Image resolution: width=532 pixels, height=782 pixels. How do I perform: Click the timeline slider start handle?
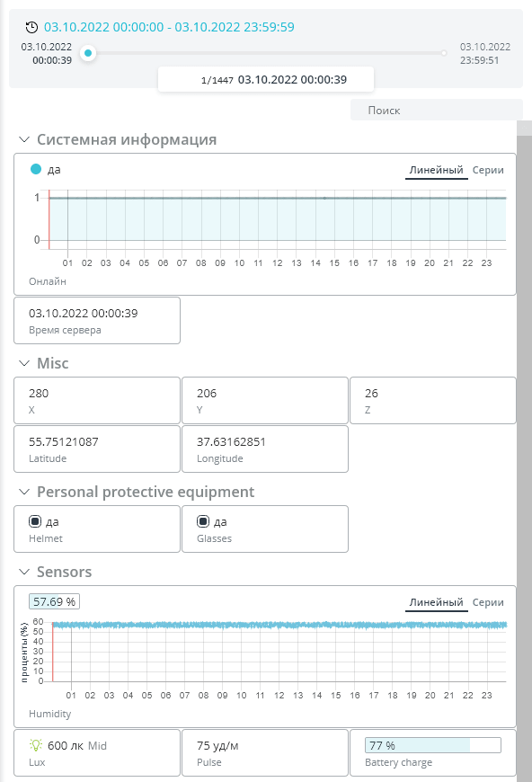pos(88,53)
